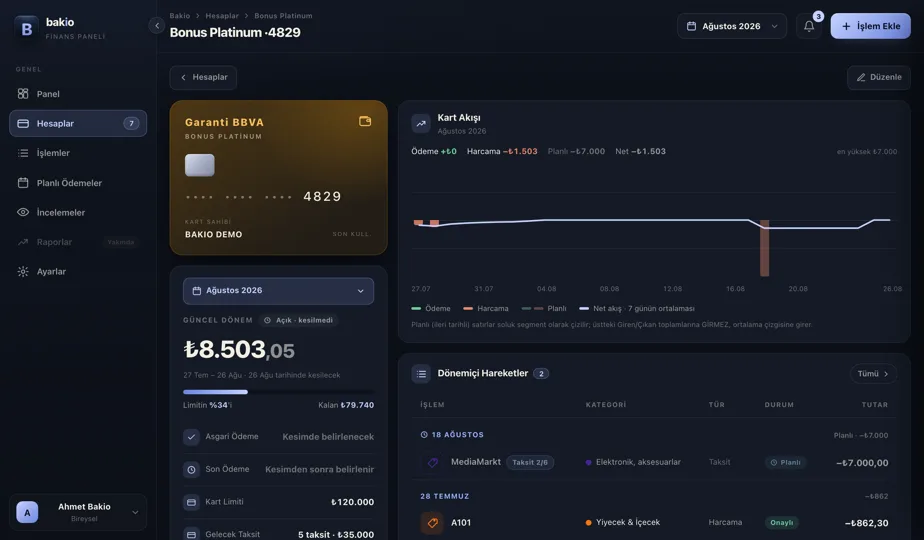Select Hesaplar in the sidebar
This screenshot has height=540, width=924.
[x=78, y=123]
